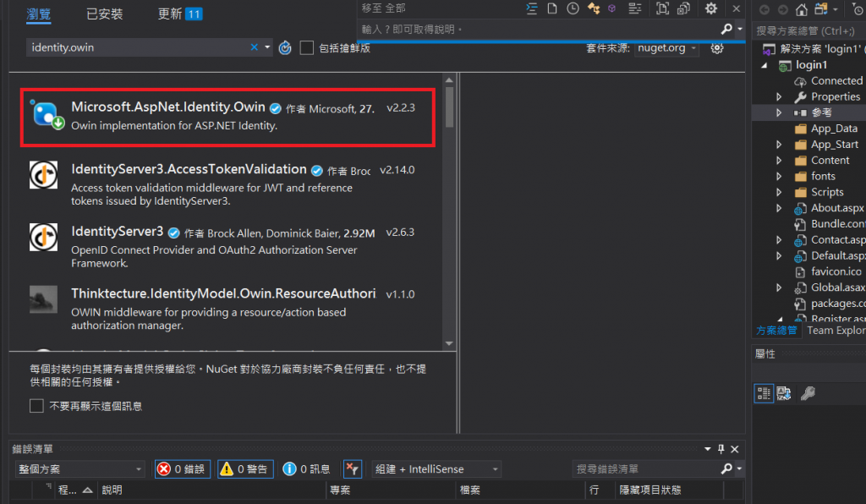Click the orange hierarchy icon in top toolbar
Image resolution: width=866 pixels, height=504 pixels.
593,8
